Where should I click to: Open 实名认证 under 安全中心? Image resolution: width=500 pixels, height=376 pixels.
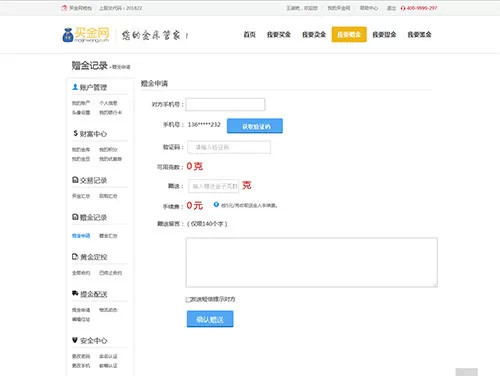pyautogui.click(x=108, y=356)
